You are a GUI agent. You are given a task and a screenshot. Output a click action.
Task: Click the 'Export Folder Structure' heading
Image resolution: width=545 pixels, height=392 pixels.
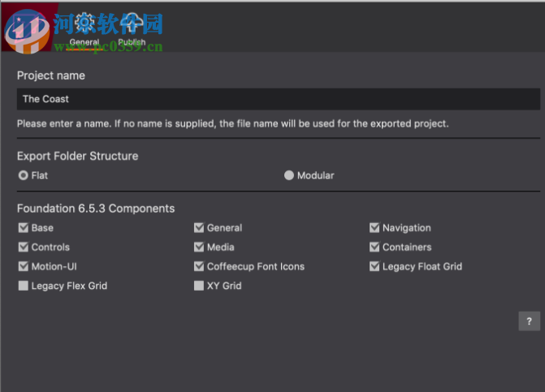click(77, 157)
